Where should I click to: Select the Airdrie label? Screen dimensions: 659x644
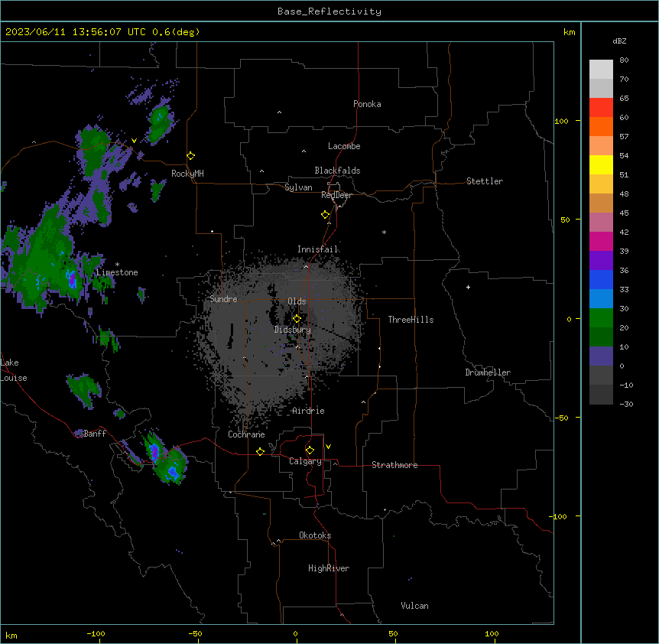309,411
